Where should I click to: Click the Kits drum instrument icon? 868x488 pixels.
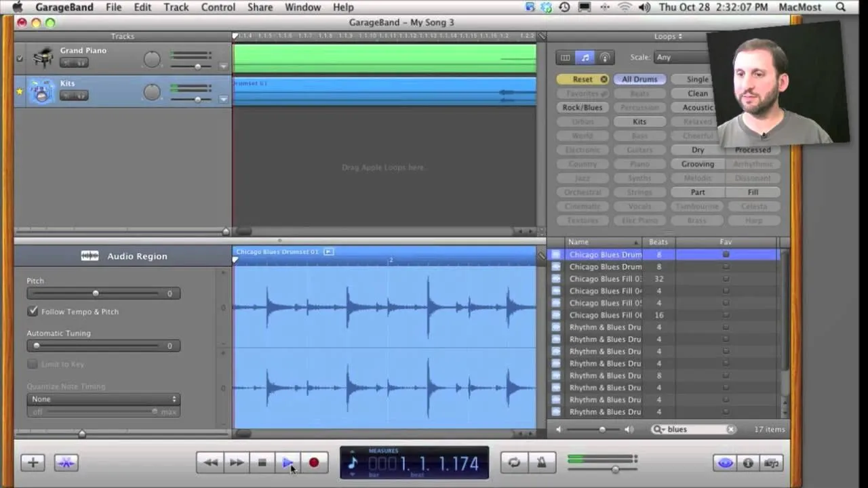coord(42,91)
